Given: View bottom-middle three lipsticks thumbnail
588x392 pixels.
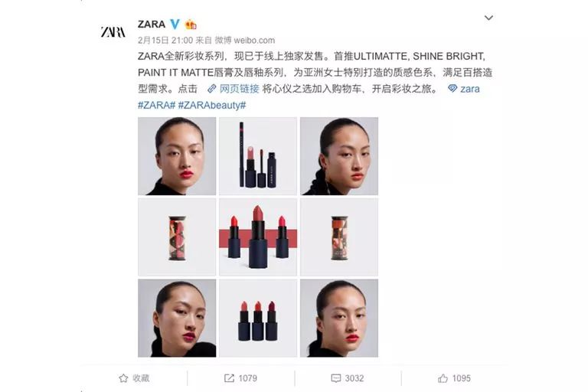Looking at the screenshot, I should 258,318.
